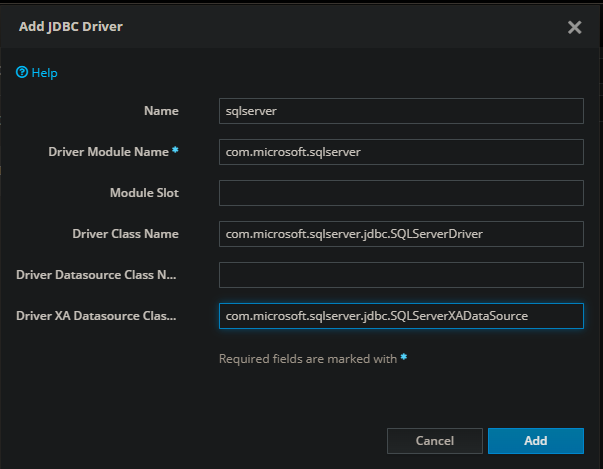The image size is (603, 469).
Task: Click the empty Driver Datasource Class Name field
Action: [x=400, y=275]
